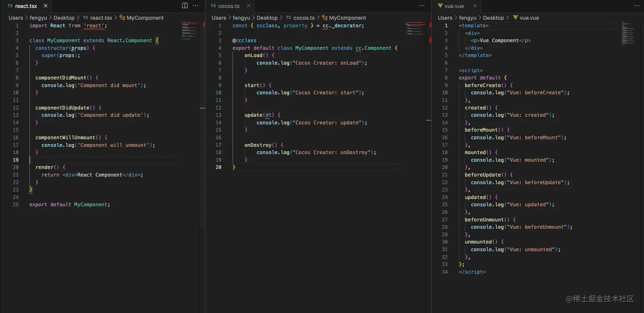Open more actions for cocos.ts editor group
The height and width of the screenshot is (313, 644).
point(422,6)
